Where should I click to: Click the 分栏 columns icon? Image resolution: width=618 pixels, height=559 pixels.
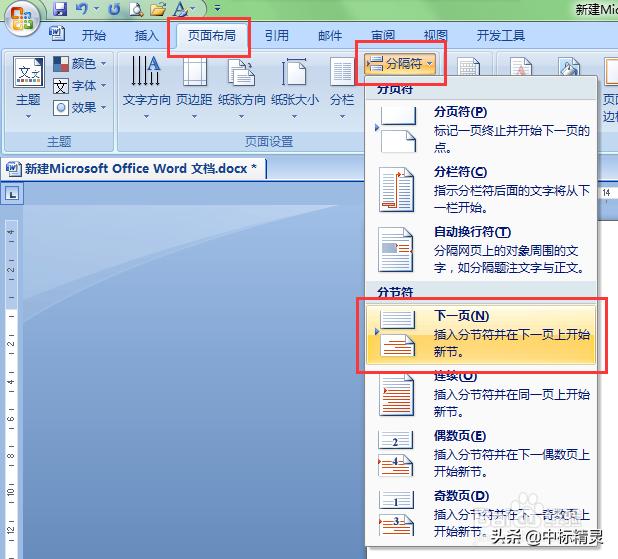pos(342,72)
